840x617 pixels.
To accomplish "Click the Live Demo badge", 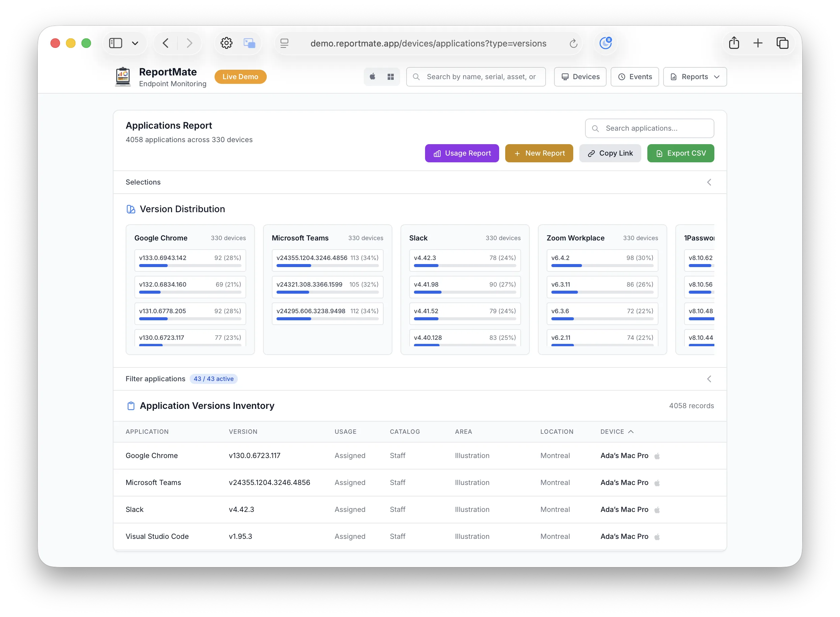I will pyautogui.click(x=240, y=76).
